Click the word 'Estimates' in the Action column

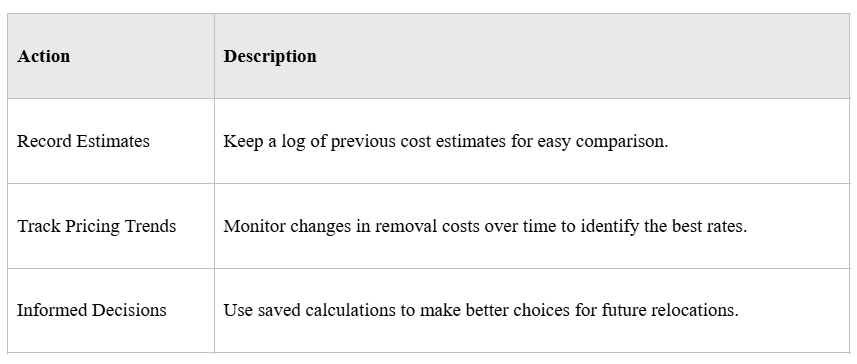click(x=113, y=141)
